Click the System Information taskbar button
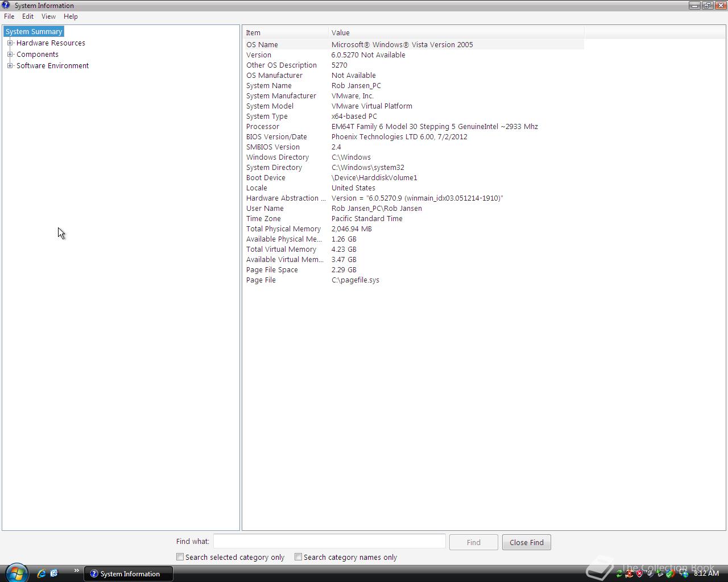 129,573
